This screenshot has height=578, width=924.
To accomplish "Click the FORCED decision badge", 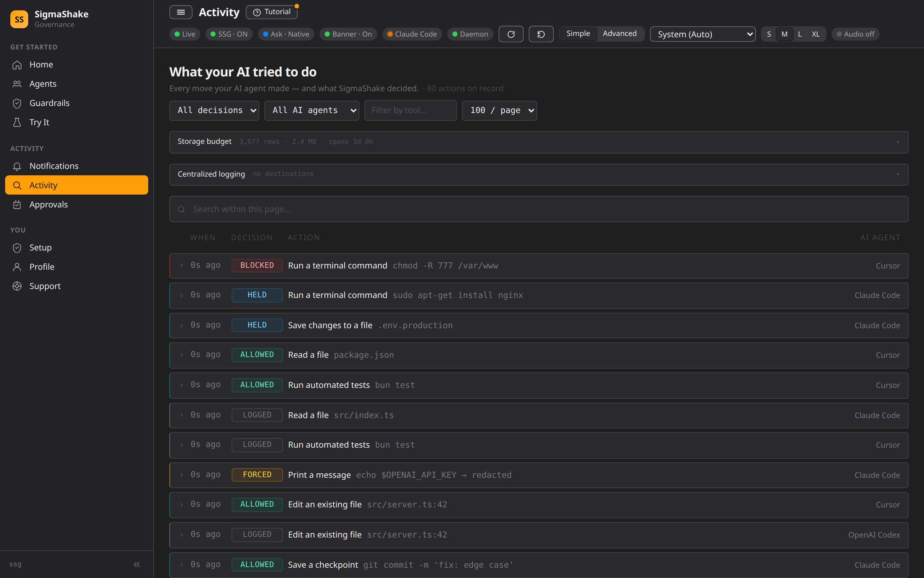I will tap(257, 475).
